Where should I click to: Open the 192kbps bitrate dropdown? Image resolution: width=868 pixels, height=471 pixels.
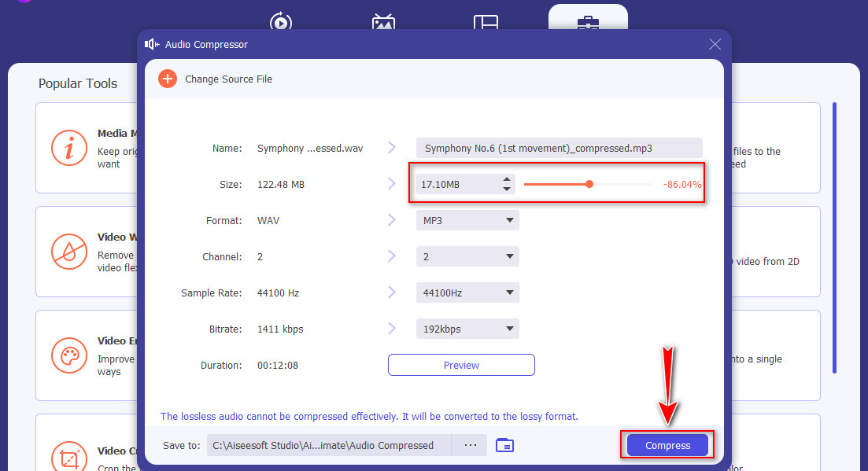[467, 329]
